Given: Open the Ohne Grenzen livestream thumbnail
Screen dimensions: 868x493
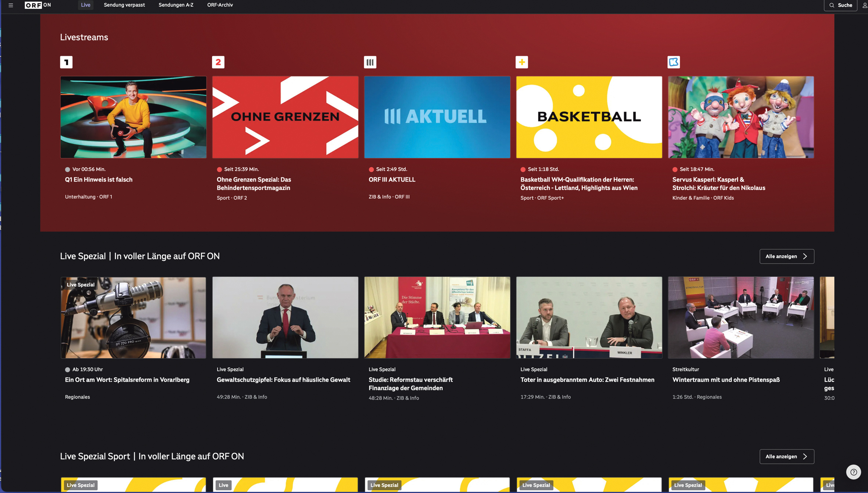Looking at the screenshot, I should pyautogui.click(x=285, y=117).
